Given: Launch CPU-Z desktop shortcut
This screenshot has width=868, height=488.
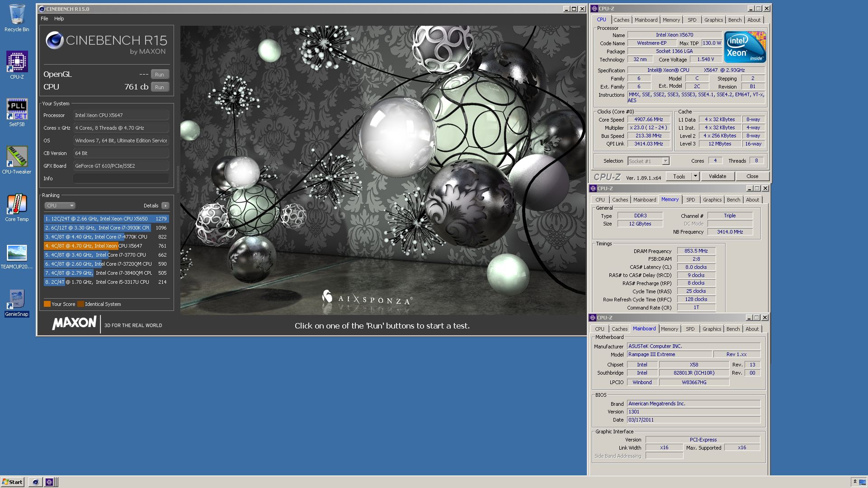Looking at the screenshot, I should [17, 66].
